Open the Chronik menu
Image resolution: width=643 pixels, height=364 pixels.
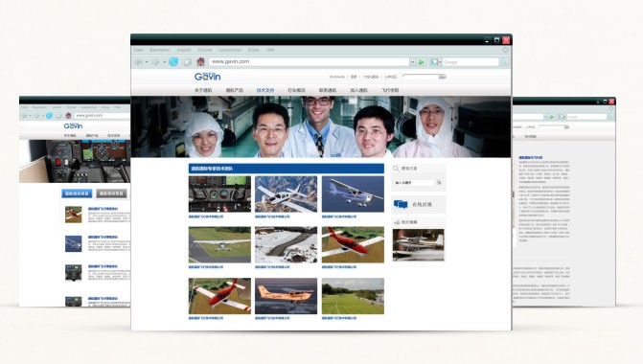pyautogui.click(x=205, y=50)
